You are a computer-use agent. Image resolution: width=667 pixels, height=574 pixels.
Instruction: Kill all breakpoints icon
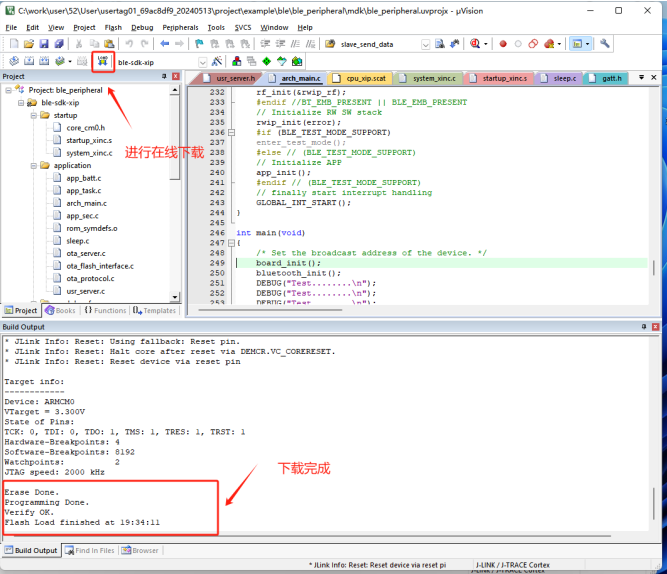[548, 44]
